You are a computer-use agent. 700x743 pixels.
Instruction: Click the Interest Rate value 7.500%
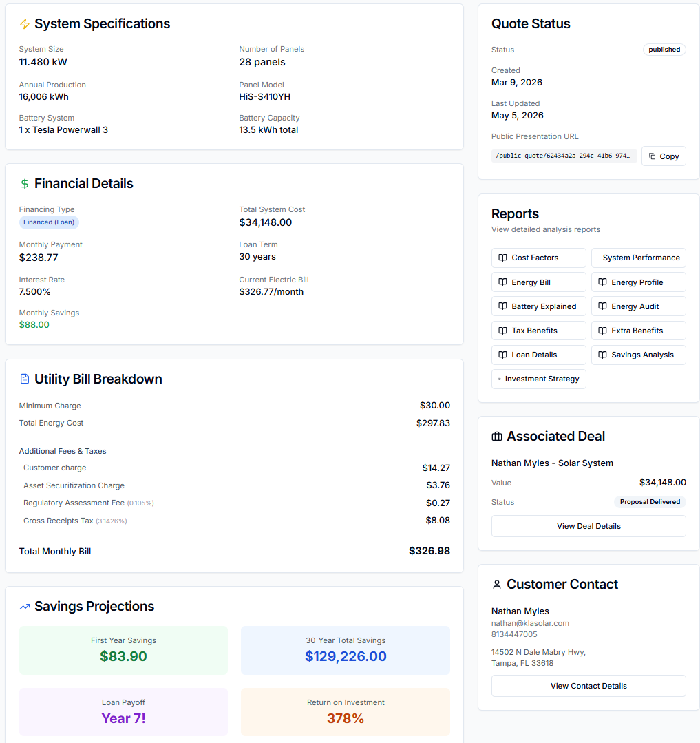click(x=34, y=292)
